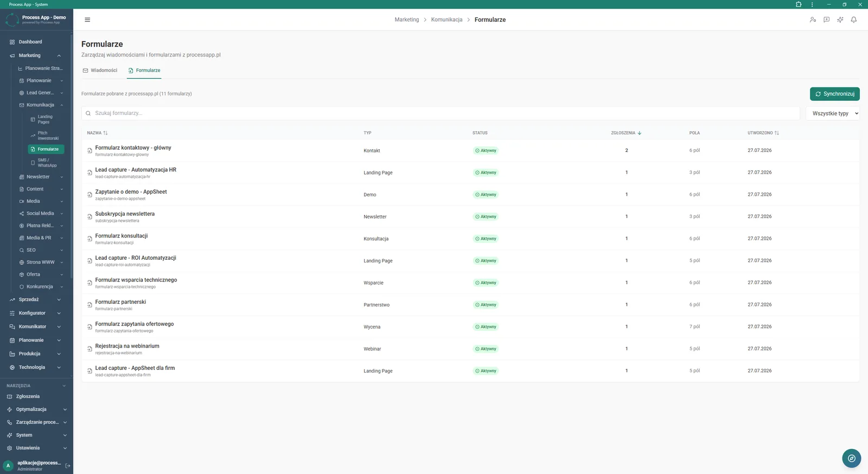Select the Formularze tab
The image size is (868, 474).
pyautogui.click(x=144, y=71)
